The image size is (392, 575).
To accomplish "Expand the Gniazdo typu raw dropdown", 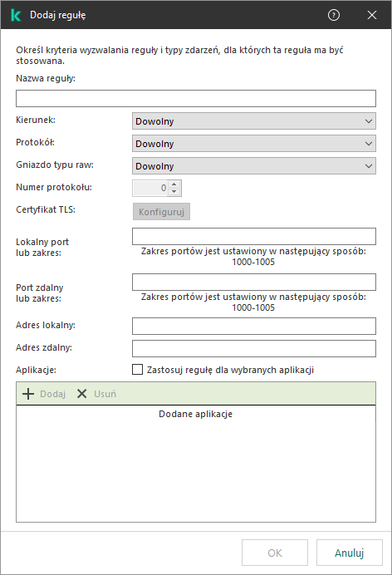I will [x=254, y=165].
